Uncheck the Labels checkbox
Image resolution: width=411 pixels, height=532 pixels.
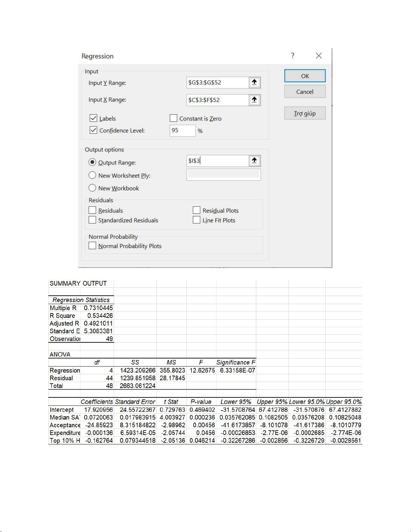coord(94,118)
